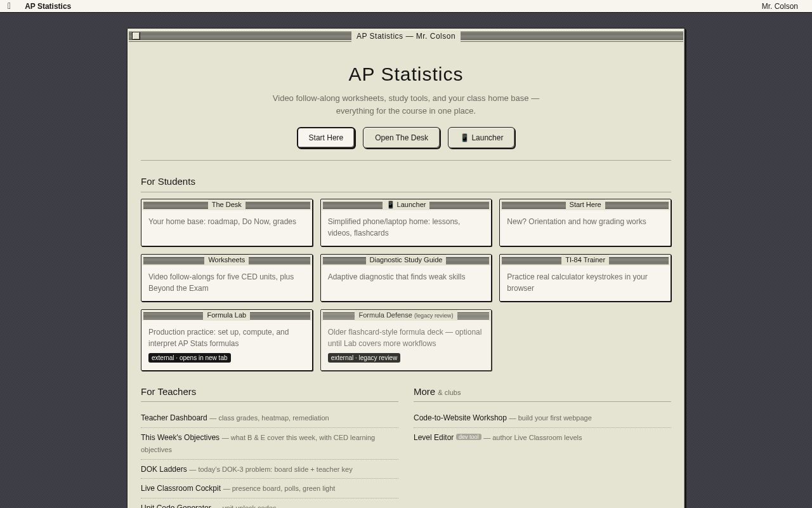Click the 'More & clubs' section heading
This screenshot has height=508, width=812.
pyautogui.click(x=437, y=392)
